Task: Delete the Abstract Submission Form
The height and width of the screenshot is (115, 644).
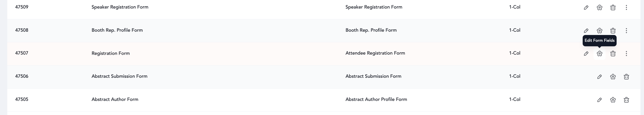Action: 626,77
